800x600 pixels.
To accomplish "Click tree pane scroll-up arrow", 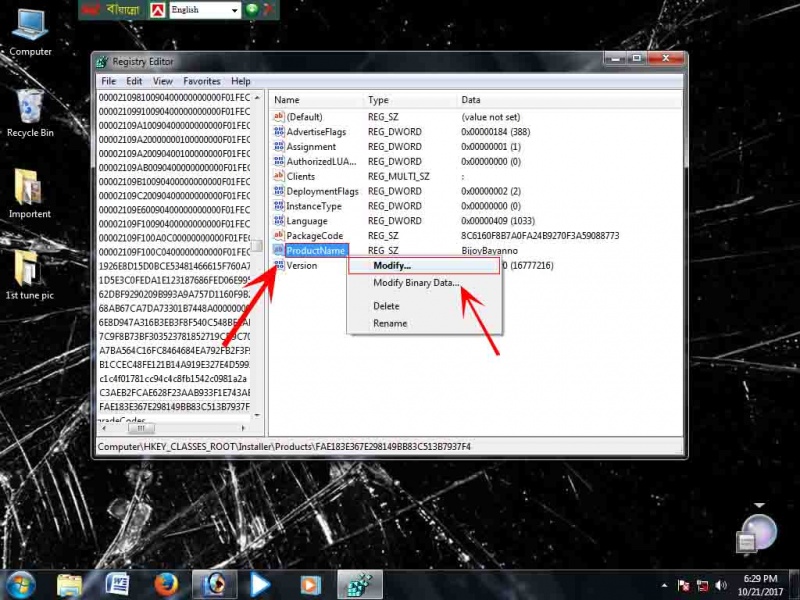I will (x=257, y=97).
